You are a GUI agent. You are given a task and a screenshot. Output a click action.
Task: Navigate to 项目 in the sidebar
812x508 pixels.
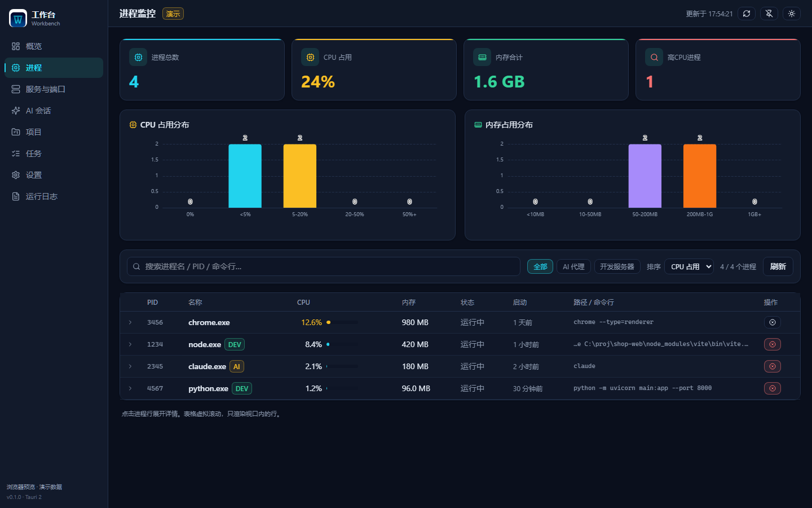tap(54, 132)
